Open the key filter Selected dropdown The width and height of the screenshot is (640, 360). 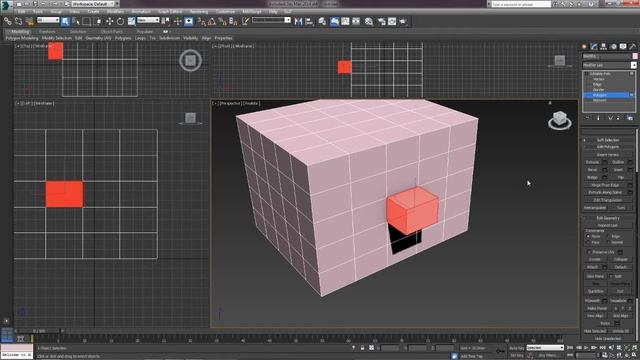545,348
